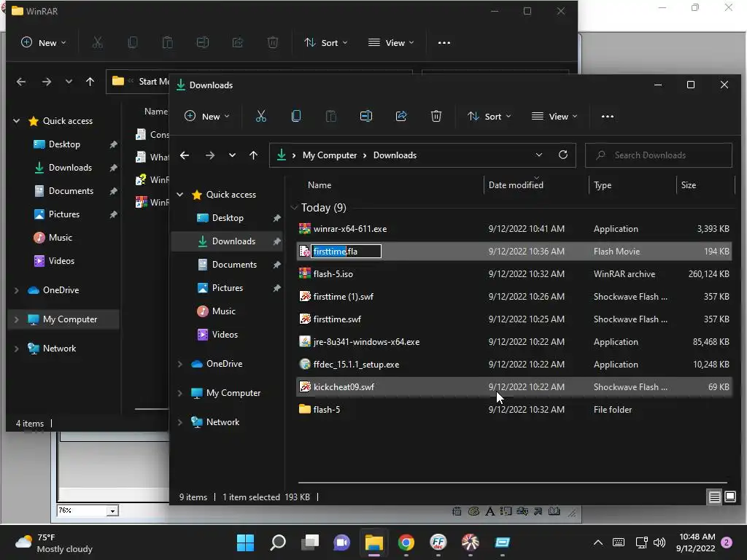747x560 pixels.
Task: Collapse Quick access in Downloads navigation pane
Action: coord(180,194)
